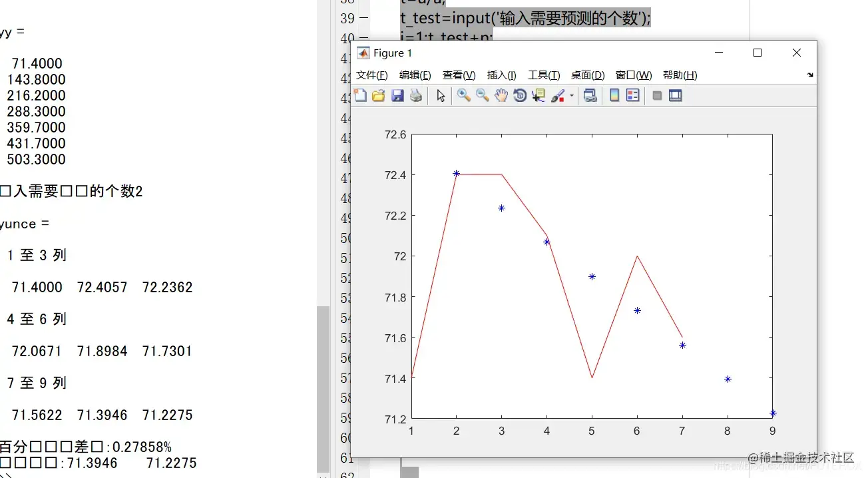Image resolution: width=868 pixels, height=478 pixels.
Task: Select the Pan hand tool
Action: [x=501, y=96]
